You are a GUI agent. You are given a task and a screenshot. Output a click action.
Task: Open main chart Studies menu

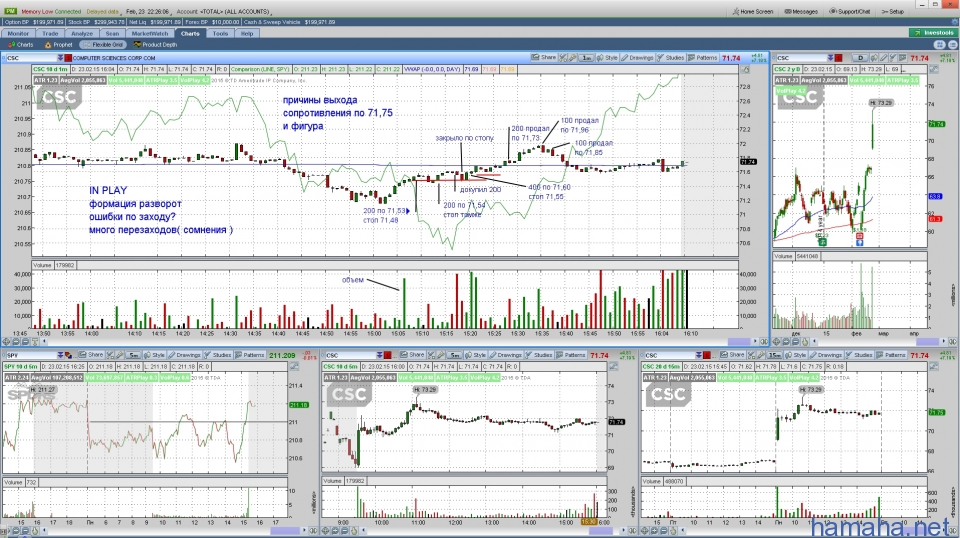tap(670, 58)
